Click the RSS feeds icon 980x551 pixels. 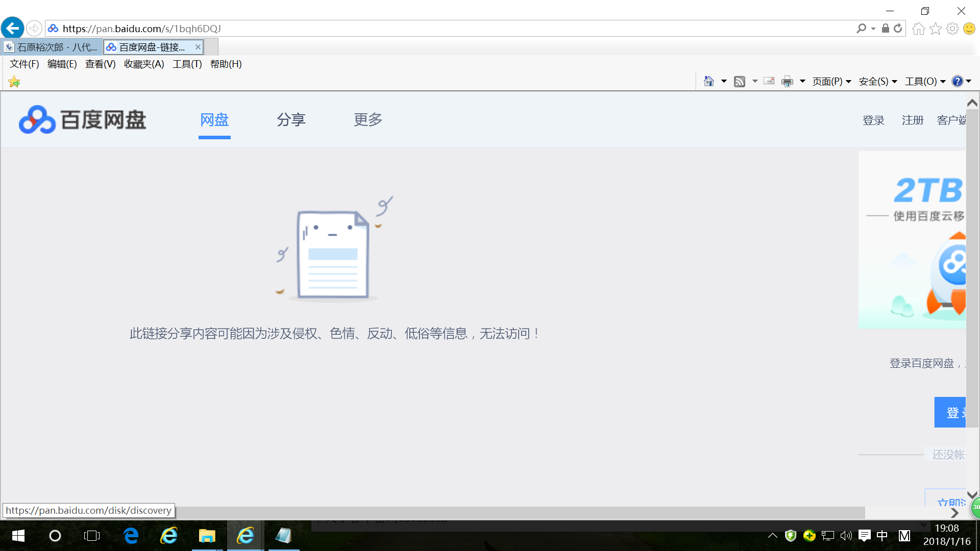click(740, 82)
